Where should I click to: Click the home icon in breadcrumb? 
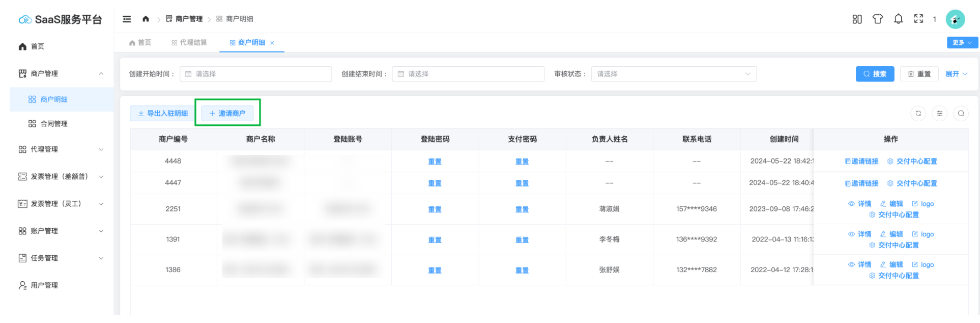click(146, 19)
